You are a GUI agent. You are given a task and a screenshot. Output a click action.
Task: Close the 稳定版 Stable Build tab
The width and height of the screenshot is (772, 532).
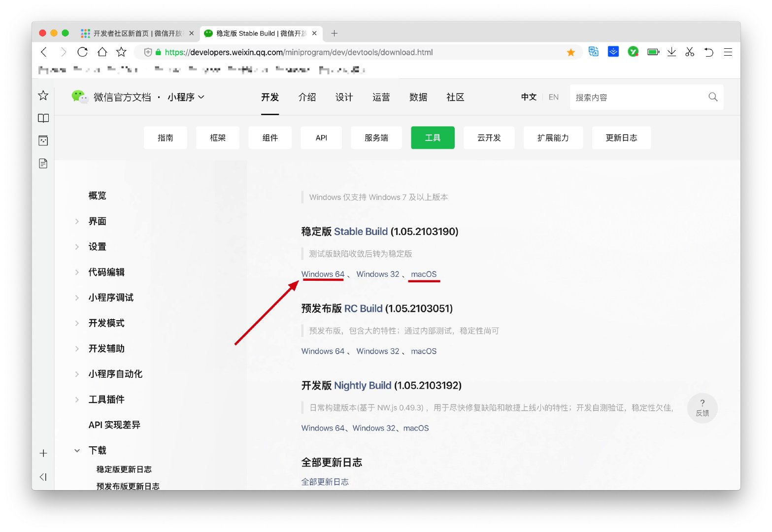point(314,33)
